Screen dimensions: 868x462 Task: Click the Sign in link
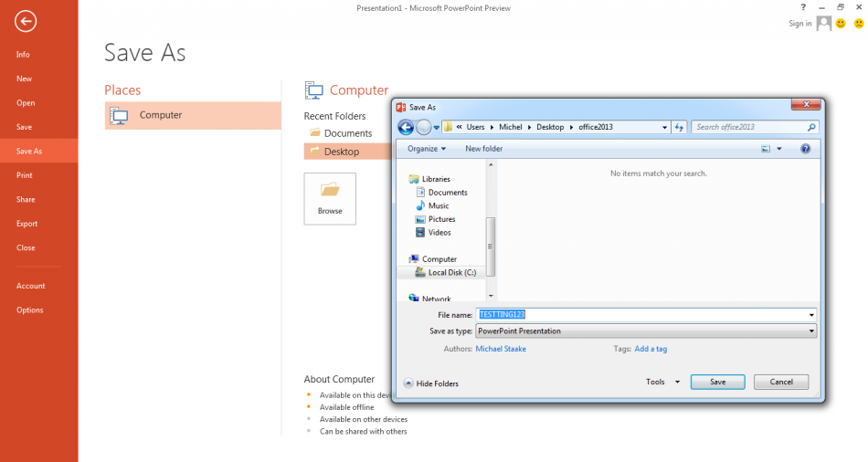point(799,23)
